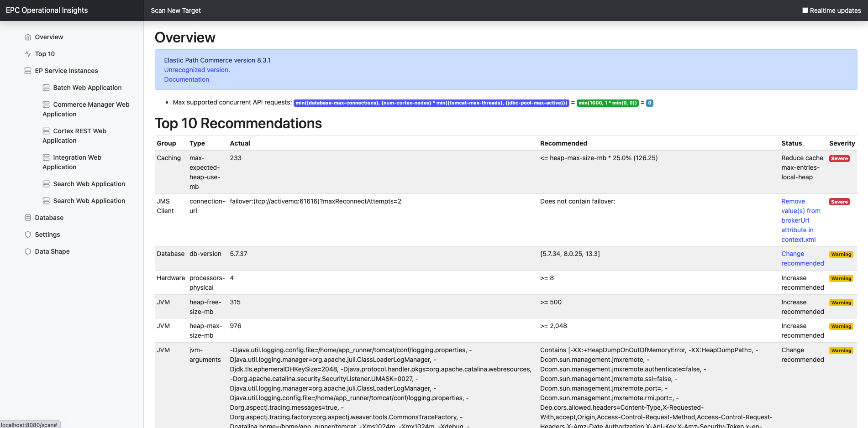868x428 pixels.
Task: Click processors-physical type cell
Action: tap(207, 282)
